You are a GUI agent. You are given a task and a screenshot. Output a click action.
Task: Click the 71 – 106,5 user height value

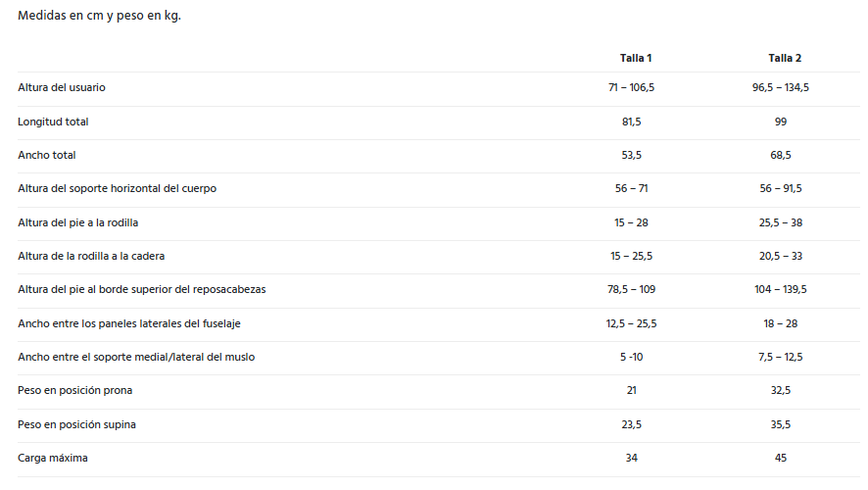631,88
